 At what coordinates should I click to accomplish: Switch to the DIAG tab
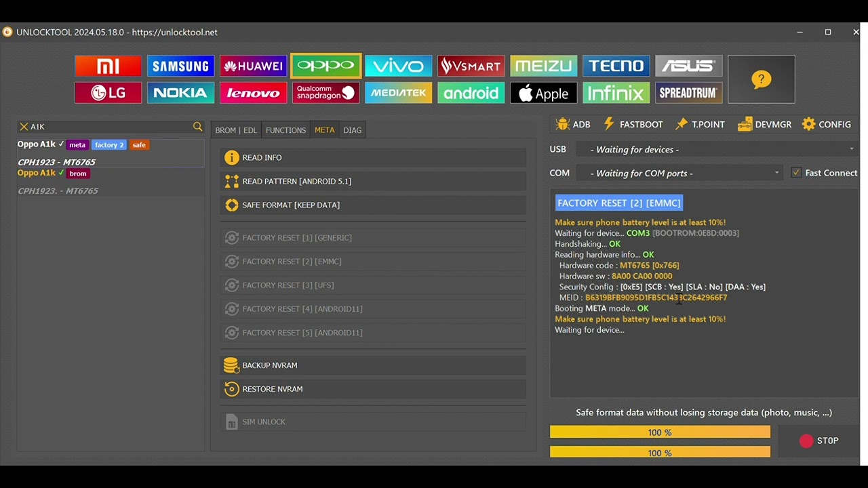click(x=353, y=130)
